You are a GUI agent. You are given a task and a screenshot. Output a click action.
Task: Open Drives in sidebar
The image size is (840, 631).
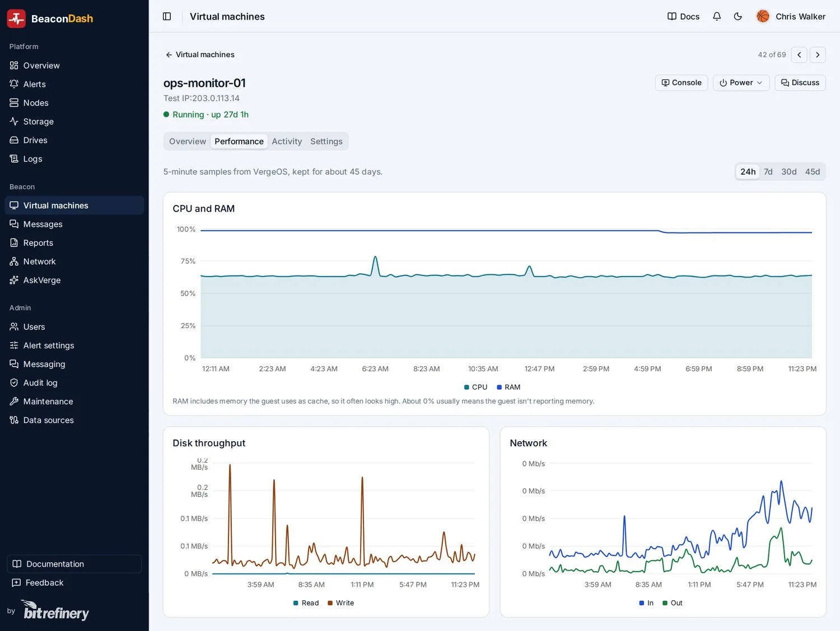(74, 140)
